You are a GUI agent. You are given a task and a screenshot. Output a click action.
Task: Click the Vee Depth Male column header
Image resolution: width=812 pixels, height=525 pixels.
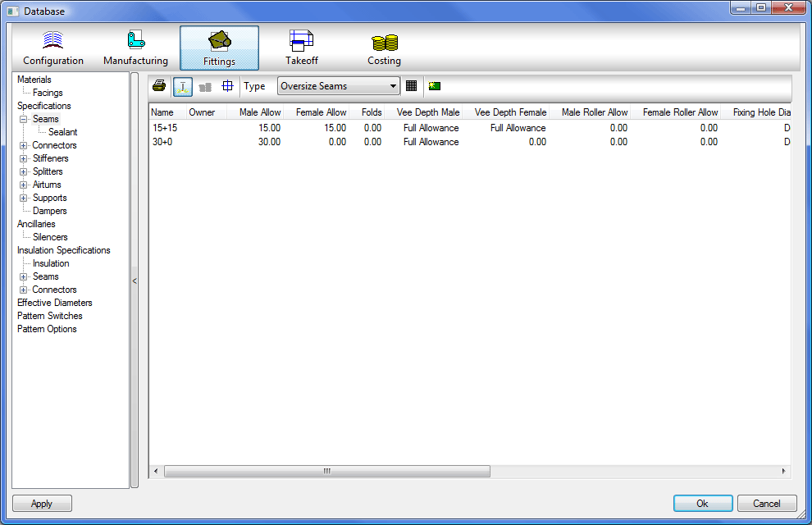click(x=423, y=112)
